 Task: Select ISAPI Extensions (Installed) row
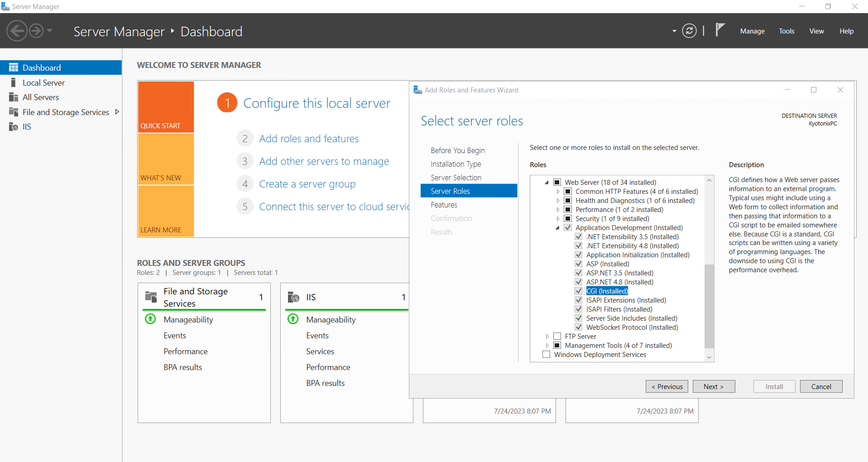pyautogui.click(x=626, y=300)
